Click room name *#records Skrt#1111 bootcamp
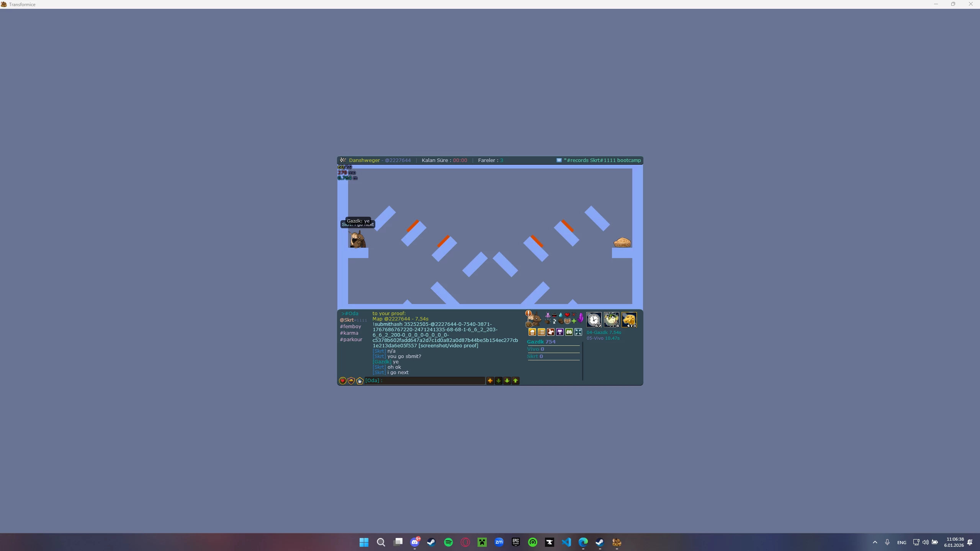Image resolution: width=980 pixels, height=551 pixels. tap(602, 160)
